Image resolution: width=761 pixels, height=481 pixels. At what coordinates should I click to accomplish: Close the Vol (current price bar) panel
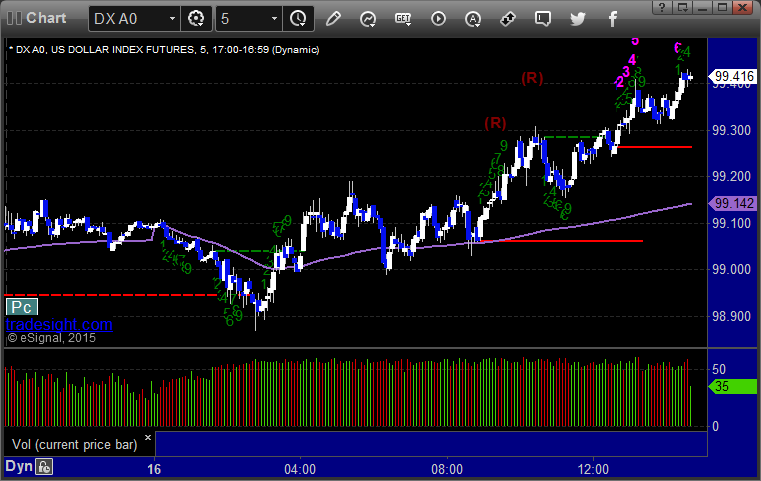148,437
